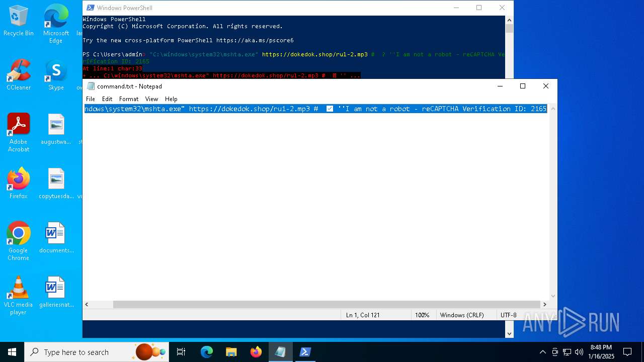
Task: Click the Notepad horizontal scrollbar thumb
Action: point(327,304)
